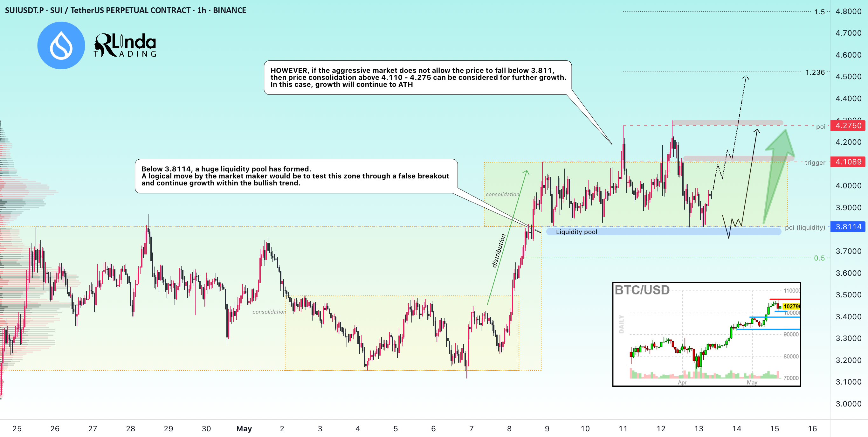Click the blue SUI droplet logo
This screenshot has width=868, height=437.
[x=61, y=45]
